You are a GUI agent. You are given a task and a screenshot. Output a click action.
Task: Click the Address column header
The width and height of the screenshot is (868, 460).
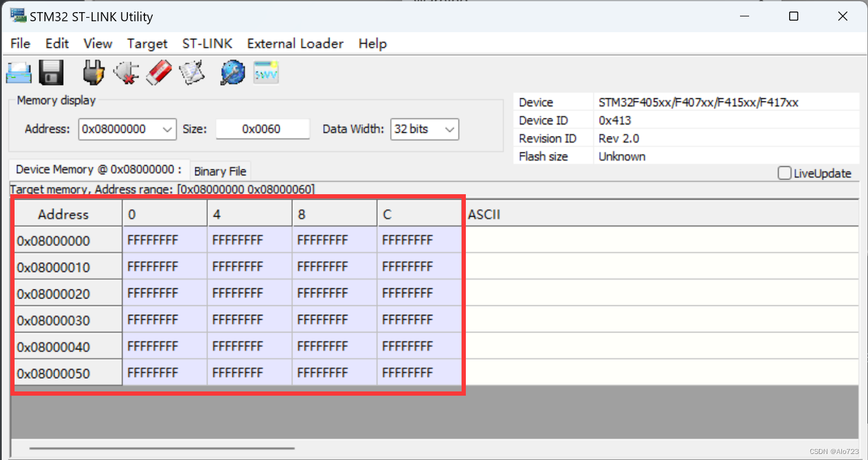(68, 214)
